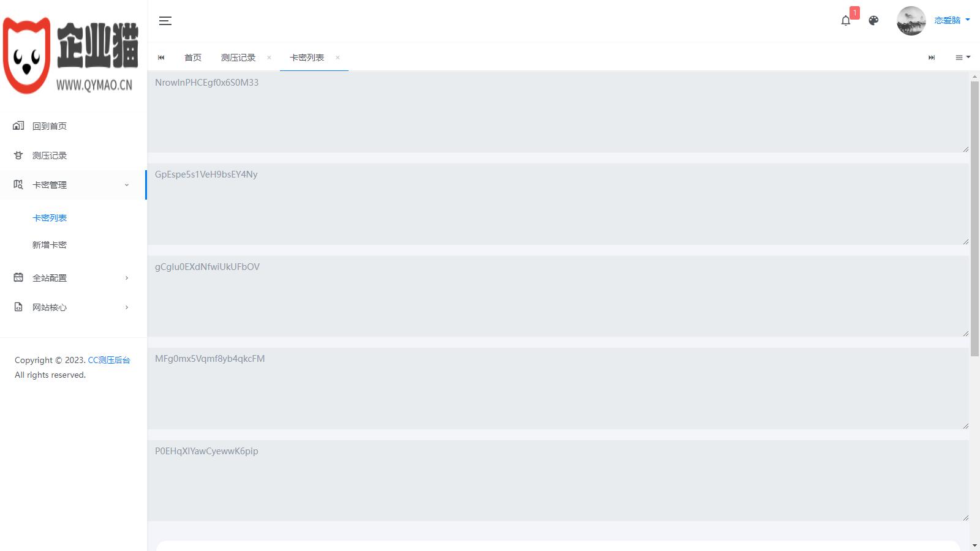Click the 网站核心 file icon
The width and height of the screenshot is (980, 551).
tap(18, 307)
